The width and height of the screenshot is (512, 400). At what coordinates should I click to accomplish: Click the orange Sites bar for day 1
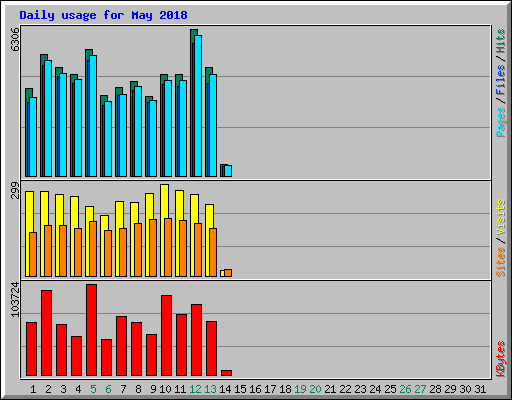pyautogui.click(x=33, y=254)
